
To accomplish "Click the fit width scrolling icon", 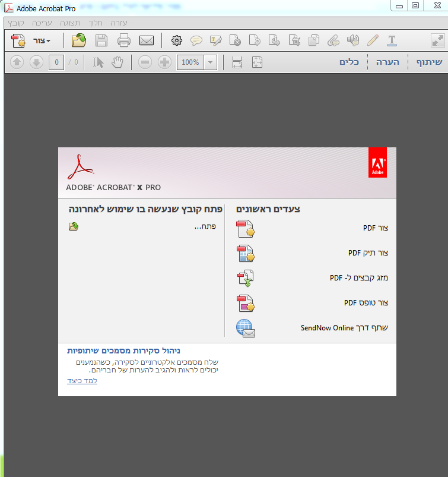I will pyautogui.click(x=237, y=62).
